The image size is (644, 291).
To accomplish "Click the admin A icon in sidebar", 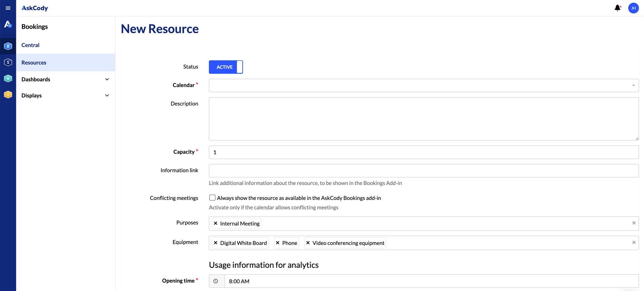I will point(8,24).
